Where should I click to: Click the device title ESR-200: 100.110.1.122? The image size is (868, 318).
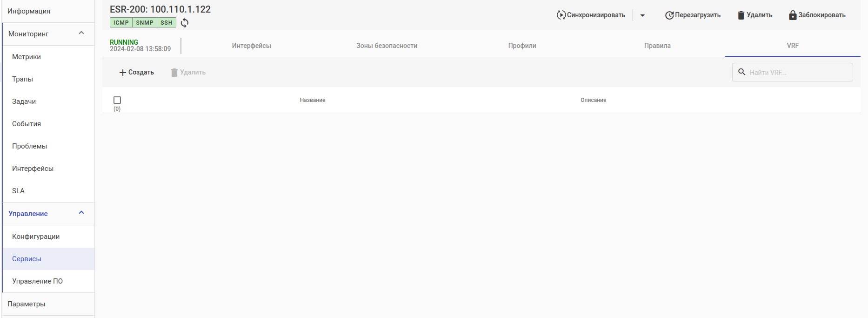160,9
